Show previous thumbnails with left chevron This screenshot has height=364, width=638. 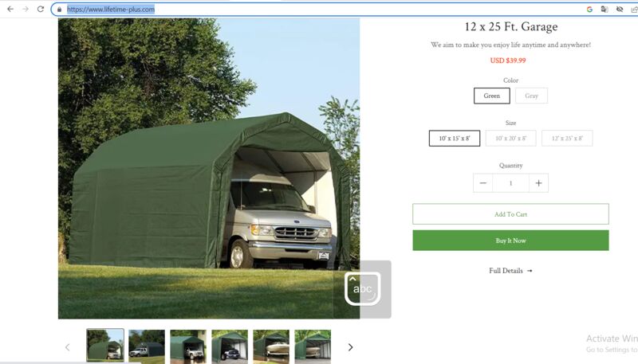click(x=68, y=347)
